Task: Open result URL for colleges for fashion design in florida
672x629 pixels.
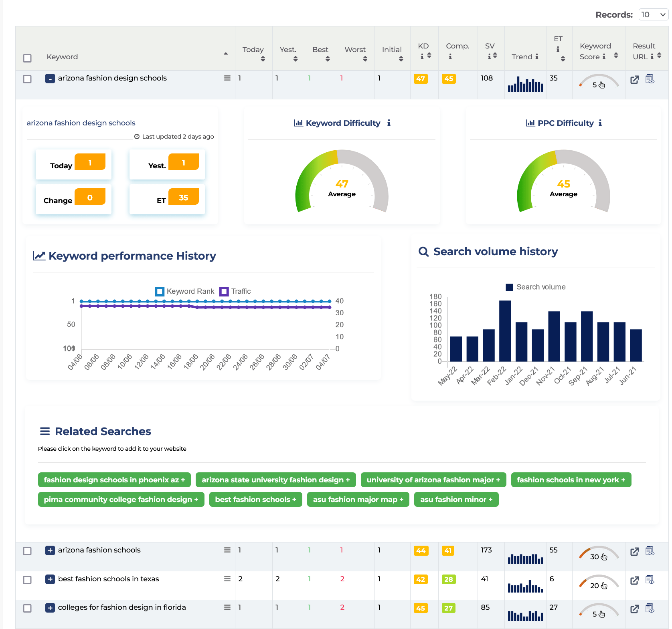Action: pos(634,609)
